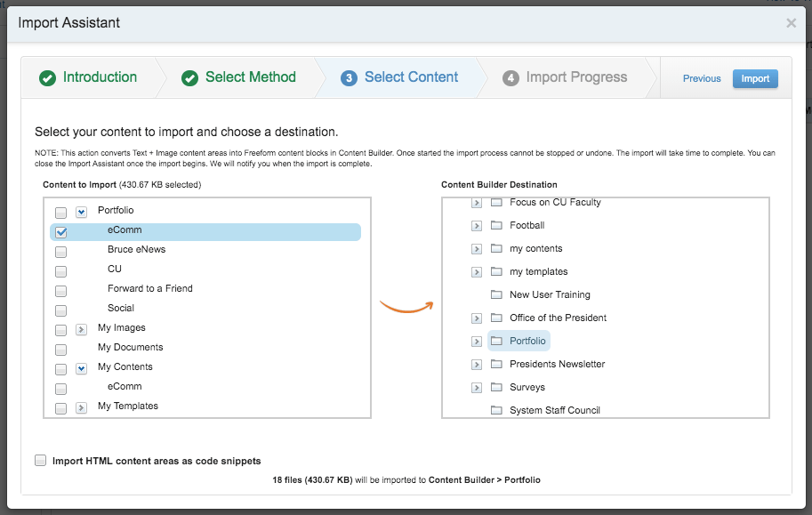Click the Import button
812x515 pixels.
pyautogui.click(x=755, y=78)
